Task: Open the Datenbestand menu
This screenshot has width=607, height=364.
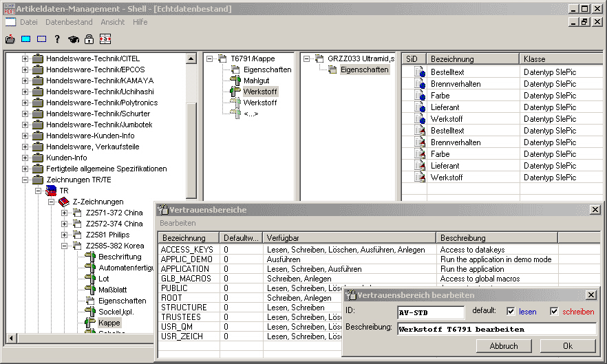Action: tap(69, 22)
